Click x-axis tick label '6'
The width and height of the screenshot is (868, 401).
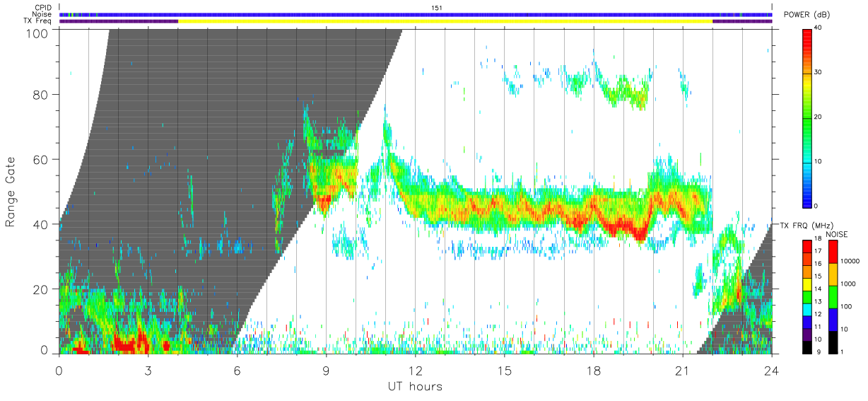coord(237,371)
